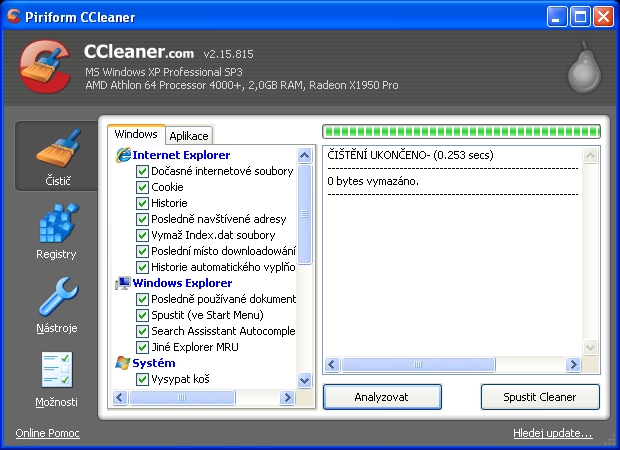620x450 pixels.
Task: Uncheck Dočasné internetové soubory
Action: (142, 171)
